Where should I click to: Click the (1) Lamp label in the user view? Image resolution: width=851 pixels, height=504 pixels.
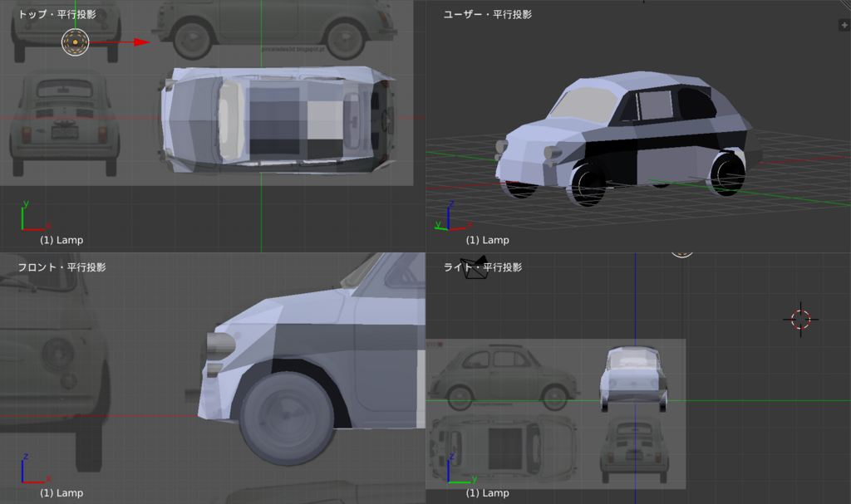click(487, 240)
